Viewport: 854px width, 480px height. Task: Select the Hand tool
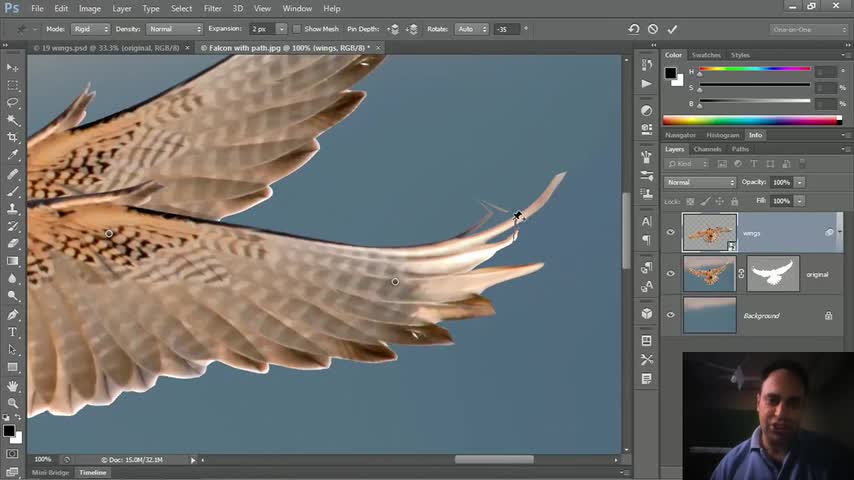[x=13, y=385]
